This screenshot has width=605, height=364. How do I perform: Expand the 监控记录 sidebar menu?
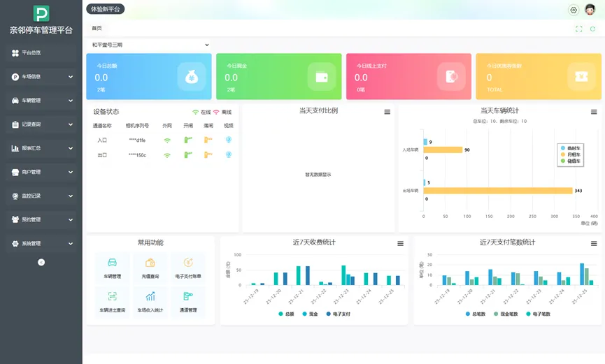click(x=41, y=196)
